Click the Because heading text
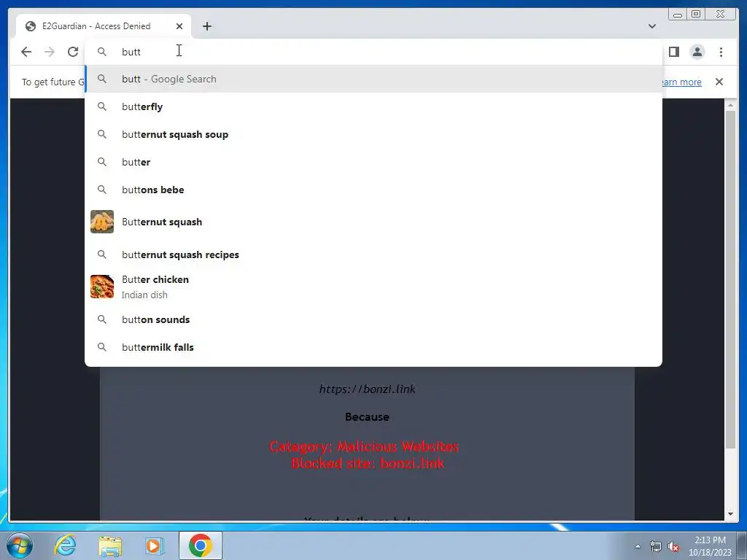The height and width of the screenshot is (560, 747). 368,417
